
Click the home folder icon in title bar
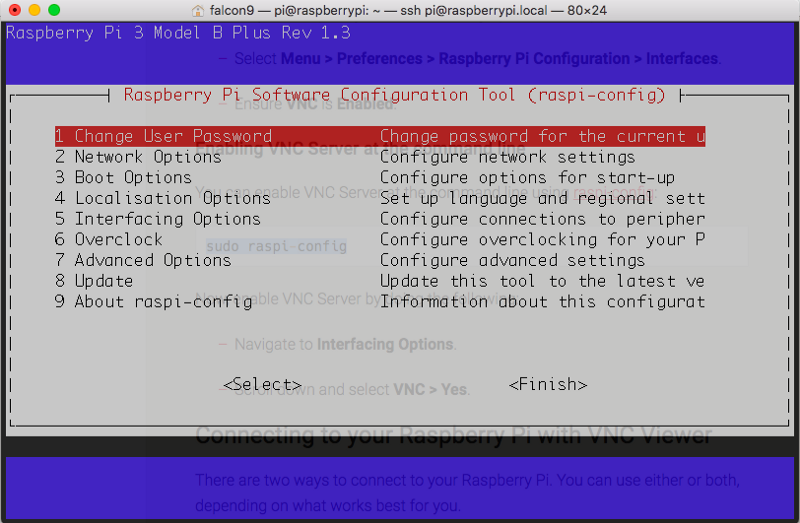(199, 9)
